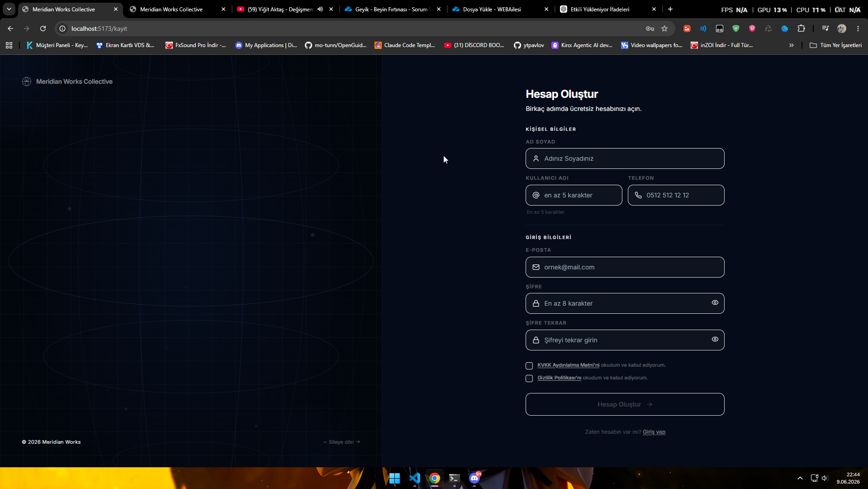The width and height of the screenshot is (868, 489).
Task: Open the saved passwords key icon
Action: click(650, 29)
